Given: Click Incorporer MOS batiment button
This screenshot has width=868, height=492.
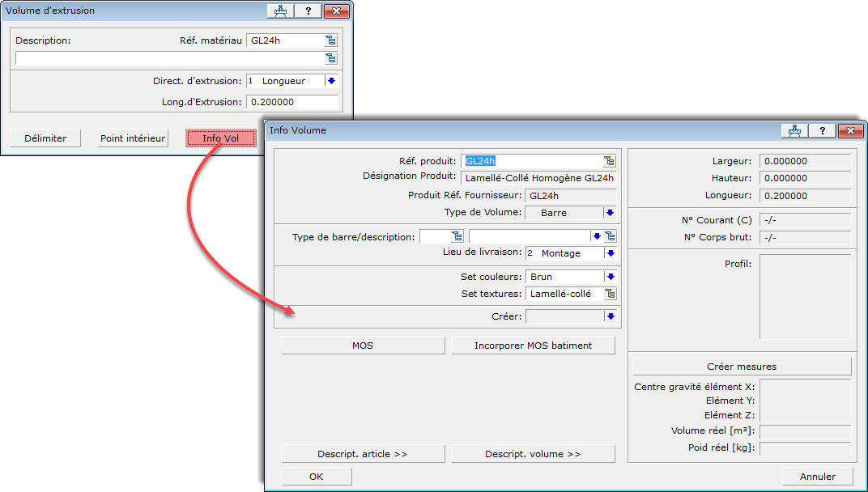Looking at the screenshot, I should tap(533, 346).
